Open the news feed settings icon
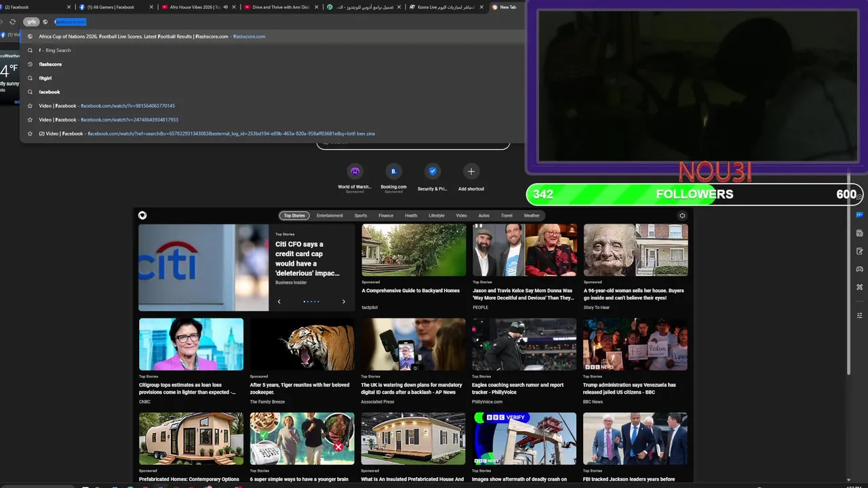 click(x=682, y=216)
